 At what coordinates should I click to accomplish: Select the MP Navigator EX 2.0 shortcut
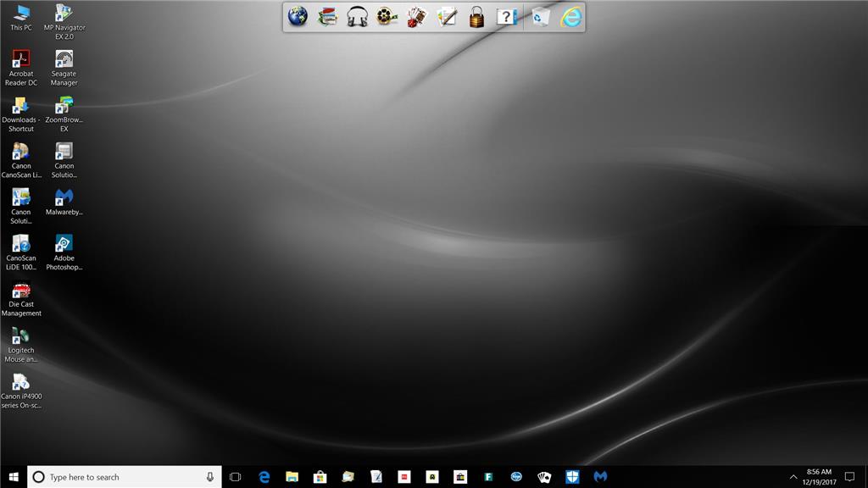point(64,21)
